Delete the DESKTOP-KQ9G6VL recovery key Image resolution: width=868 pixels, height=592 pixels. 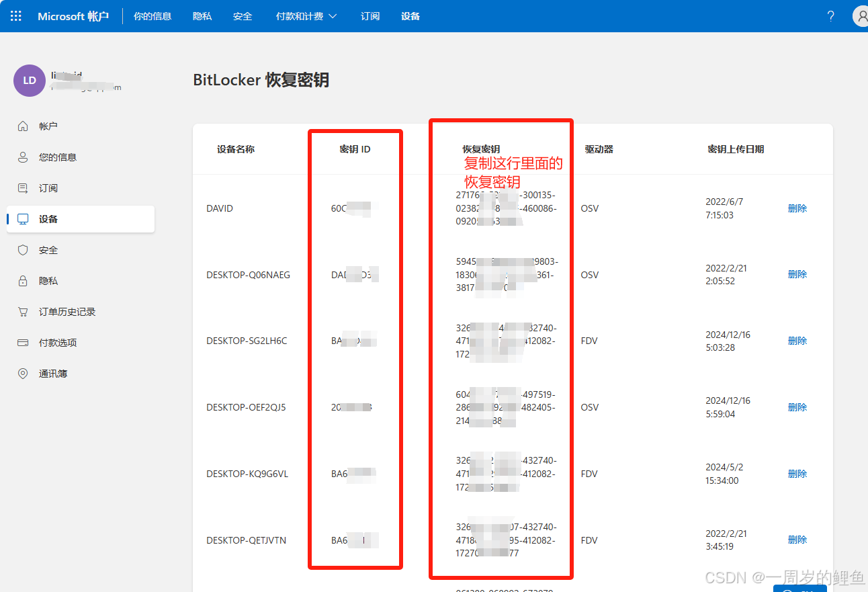[x=797, y=474]
